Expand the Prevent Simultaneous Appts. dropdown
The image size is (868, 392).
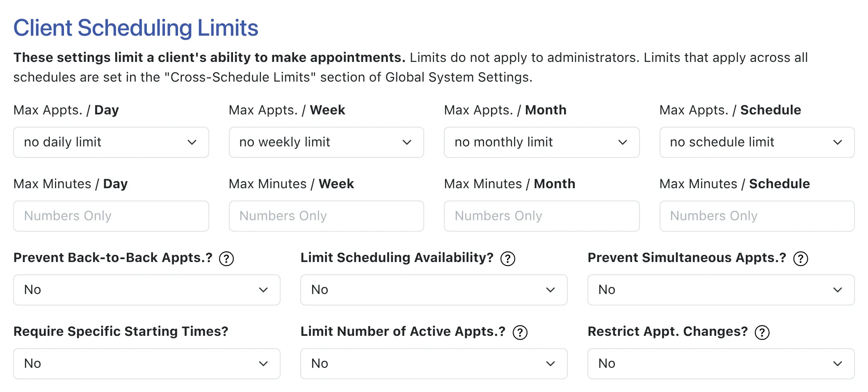[721, 290]
